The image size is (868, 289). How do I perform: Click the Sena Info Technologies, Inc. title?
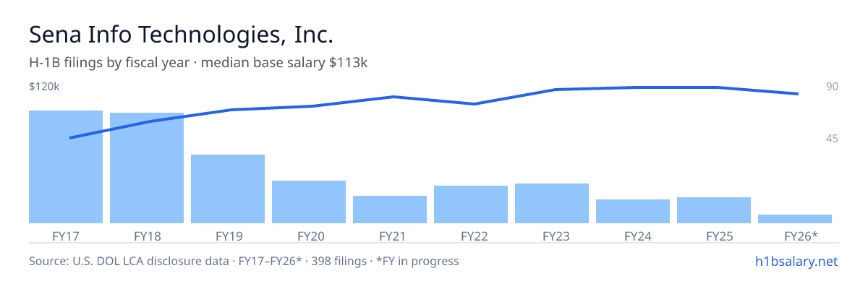pyautogui.click(x=181, y=34)
